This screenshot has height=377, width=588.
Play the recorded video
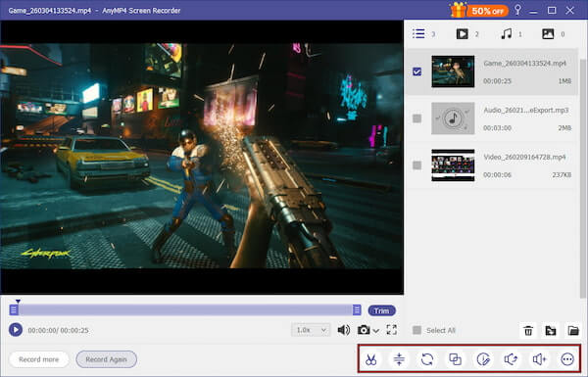[16, 330]
